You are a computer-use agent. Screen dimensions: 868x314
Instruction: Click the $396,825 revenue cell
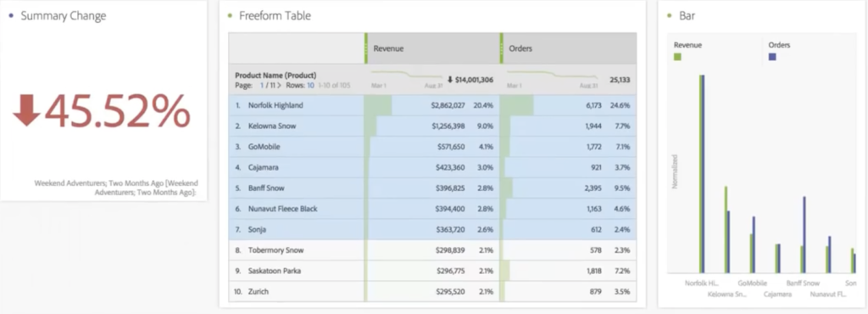pos(450,188)
